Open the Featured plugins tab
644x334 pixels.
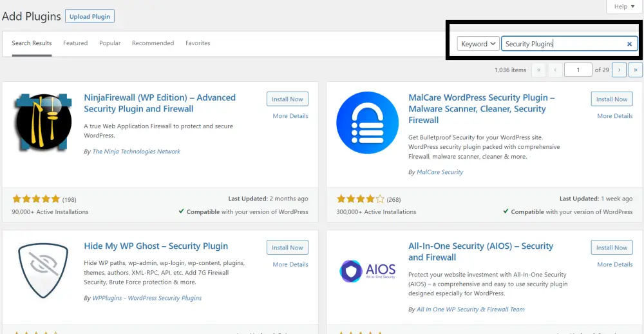click(75, 43)
